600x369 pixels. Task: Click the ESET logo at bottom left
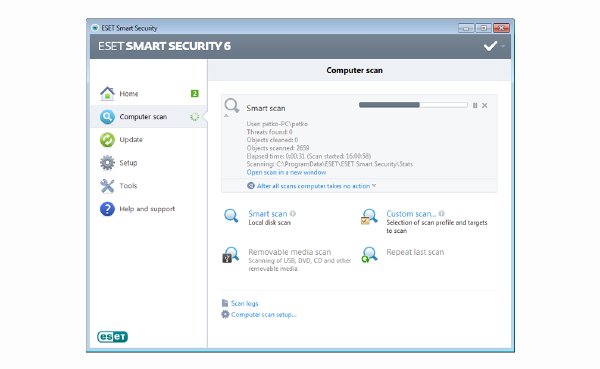click(112, 336)
